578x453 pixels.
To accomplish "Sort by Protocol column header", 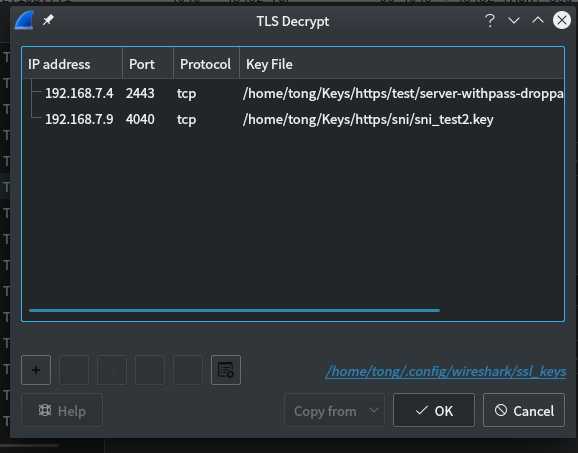I will click(x=206, y=64).
